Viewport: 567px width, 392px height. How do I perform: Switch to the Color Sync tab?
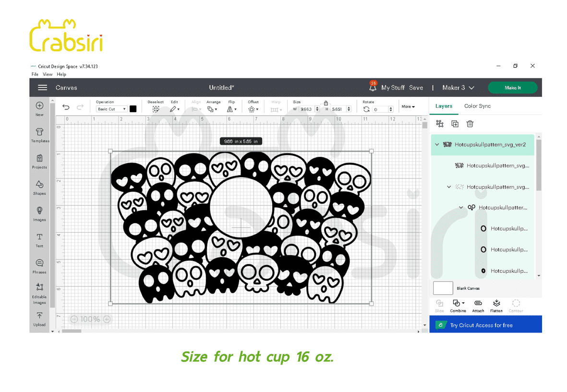pos(477,106)
